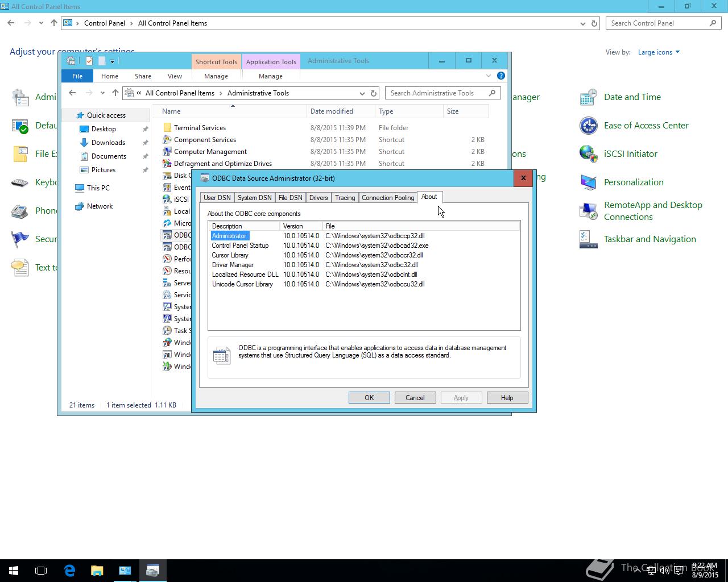Open Documents in the navigation pane
The height and width of the screenshot is (582, 728).
[x=109, y=156]
